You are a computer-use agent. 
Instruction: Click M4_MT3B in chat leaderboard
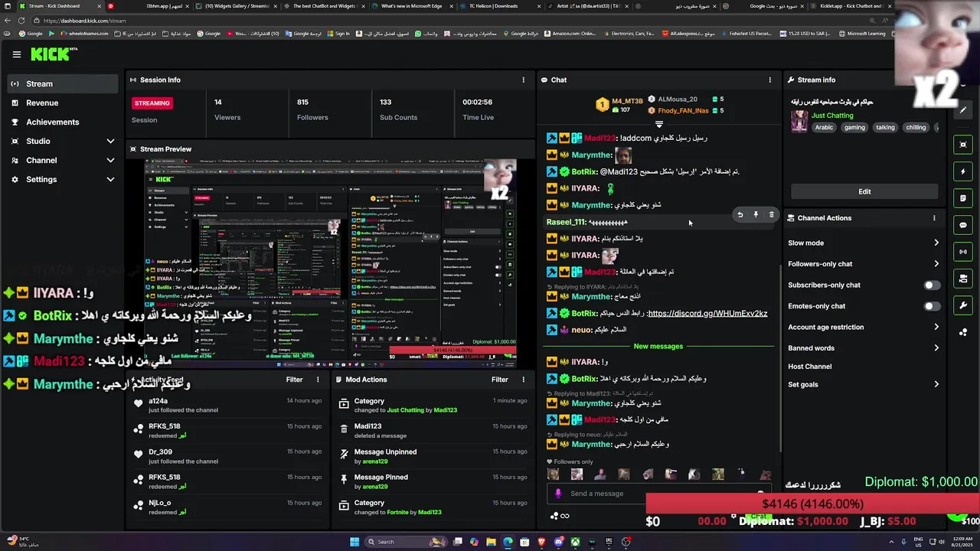(627, 101)
